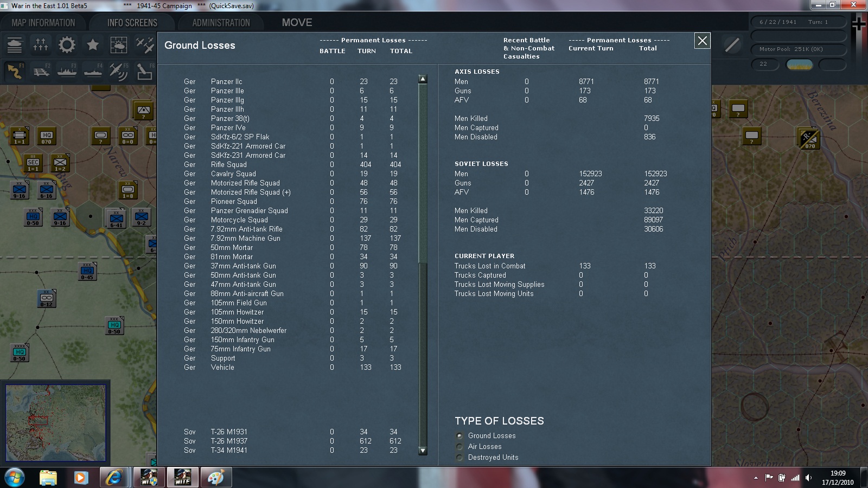
Task: Click the volume speaker tray icon
Action: [x=808, y=478]
